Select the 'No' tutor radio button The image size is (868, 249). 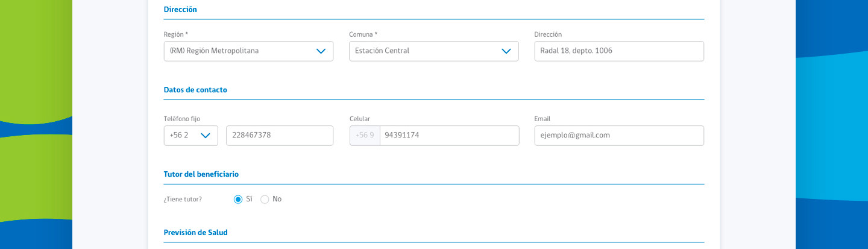(265, 200)
